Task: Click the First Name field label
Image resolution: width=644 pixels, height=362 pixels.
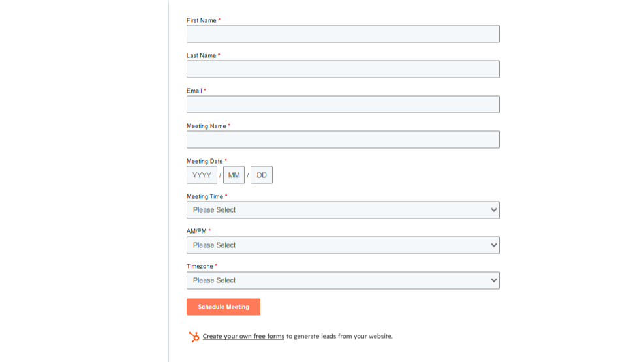Action: [x=201, y=20]
